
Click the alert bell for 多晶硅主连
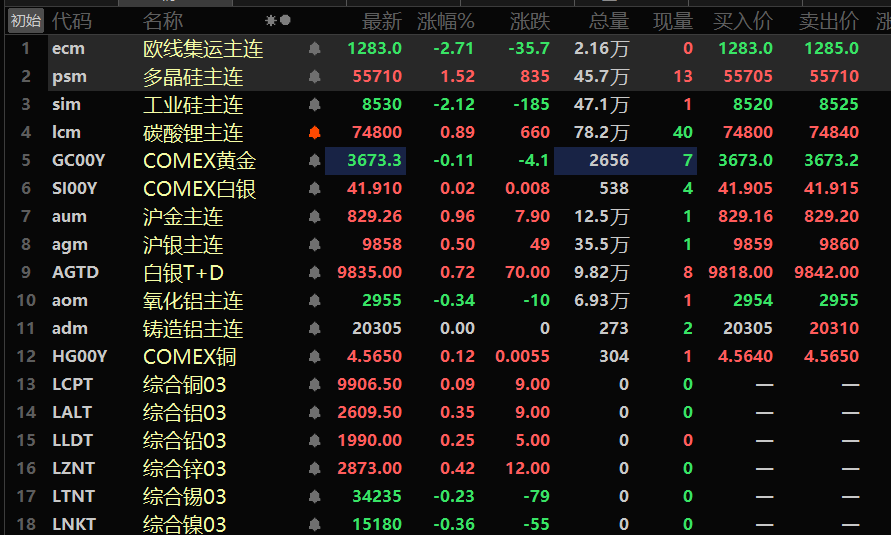315,76
